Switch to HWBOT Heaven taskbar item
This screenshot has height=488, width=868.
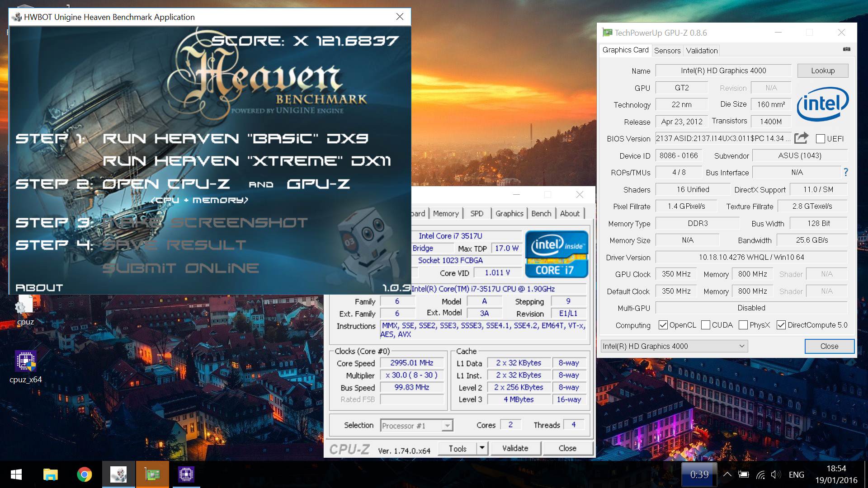118,474
